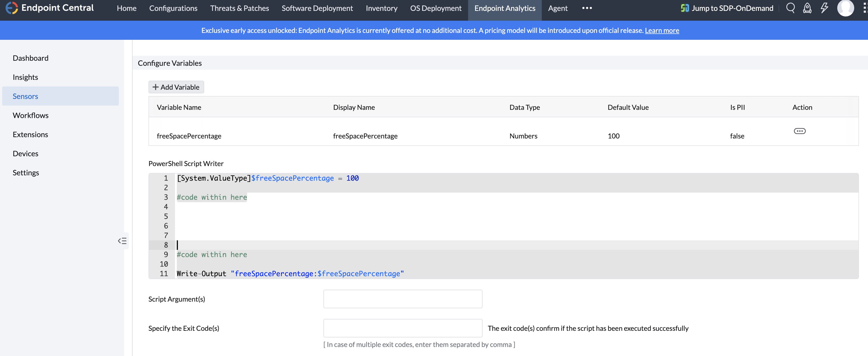Switch to the Threats & Patches tab

tap(239, 8)
